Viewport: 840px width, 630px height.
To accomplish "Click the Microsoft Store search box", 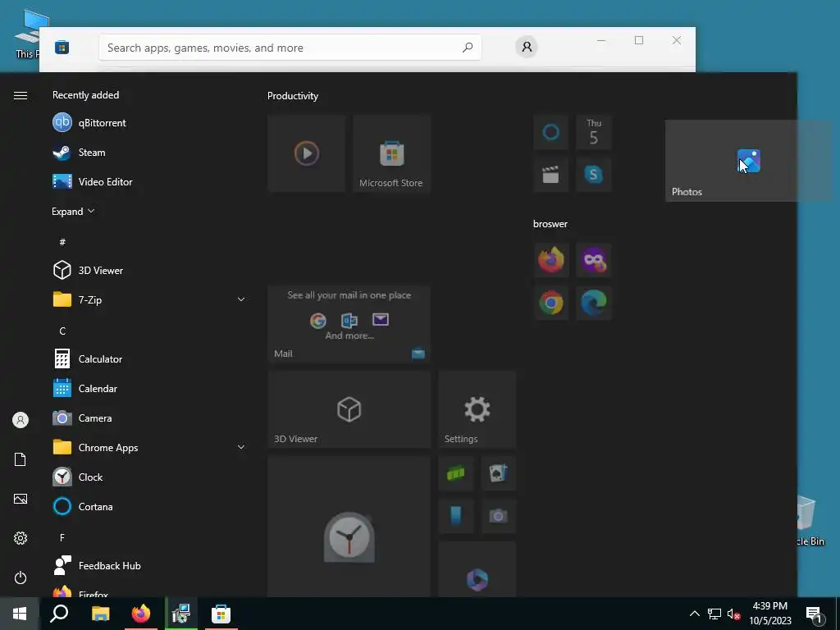I will point(290,48).
